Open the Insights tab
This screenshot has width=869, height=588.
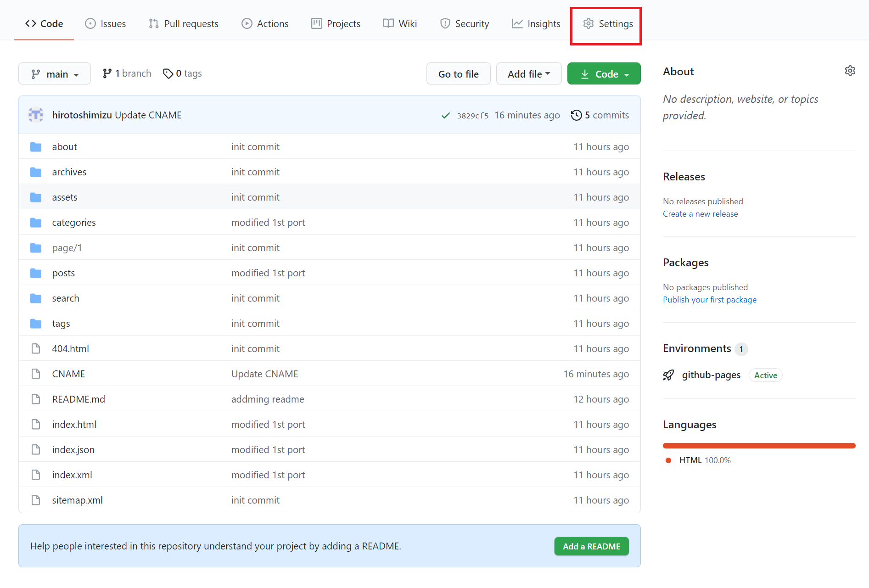536,23
